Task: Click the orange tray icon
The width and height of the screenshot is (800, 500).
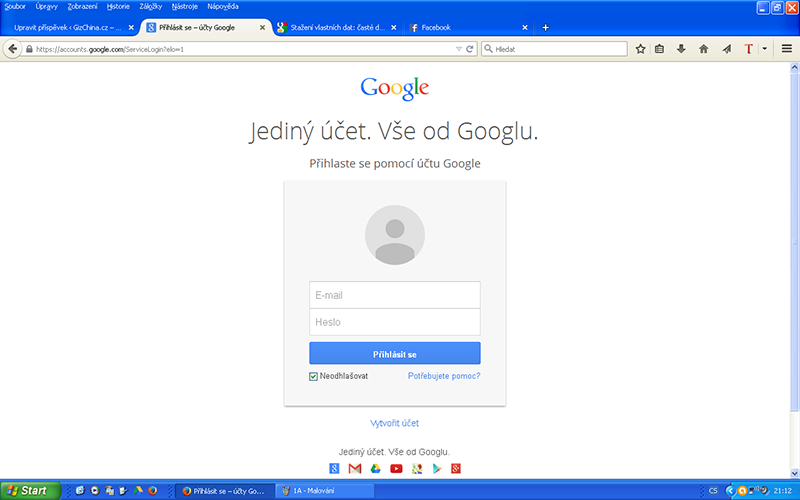Action: pos(742,491)
